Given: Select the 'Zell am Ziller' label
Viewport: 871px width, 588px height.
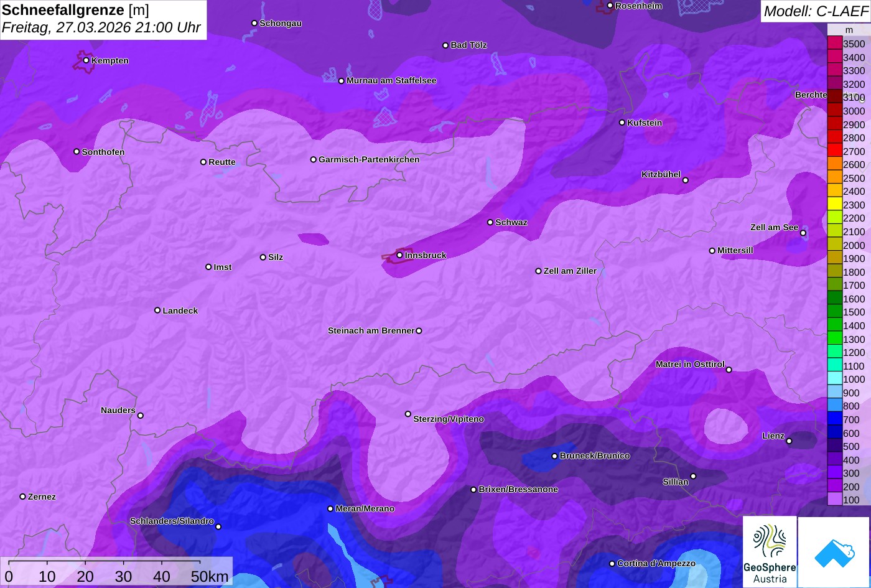Looking at the screenshot, I should pos(570,271).
